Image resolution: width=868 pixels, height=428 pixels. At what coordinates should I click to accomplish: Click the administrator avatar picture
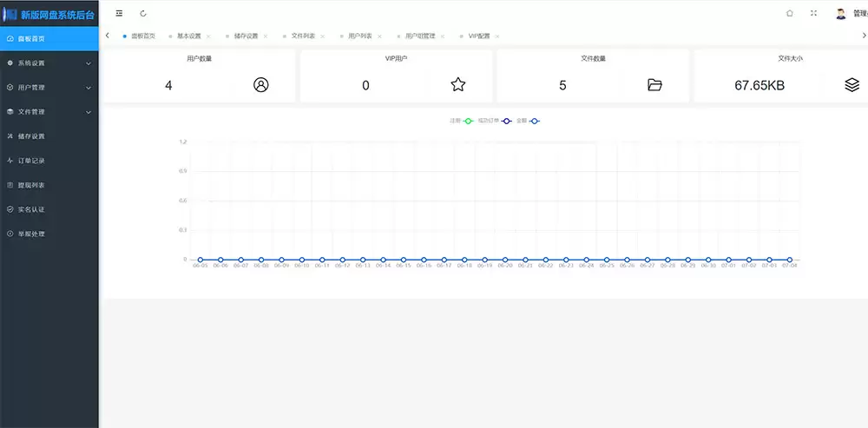(840, 13)
